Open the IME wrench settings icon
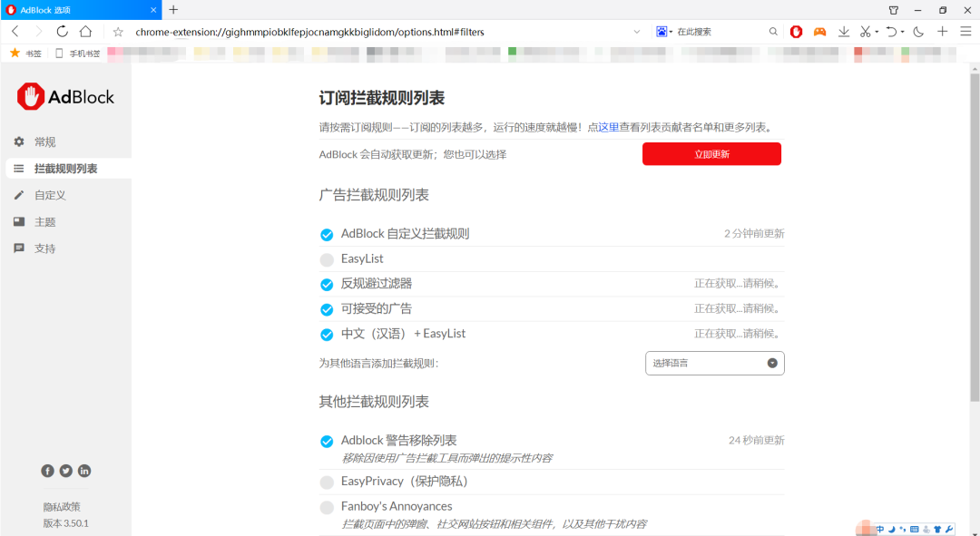The image size is (980, 536). (x=949, y=529)
